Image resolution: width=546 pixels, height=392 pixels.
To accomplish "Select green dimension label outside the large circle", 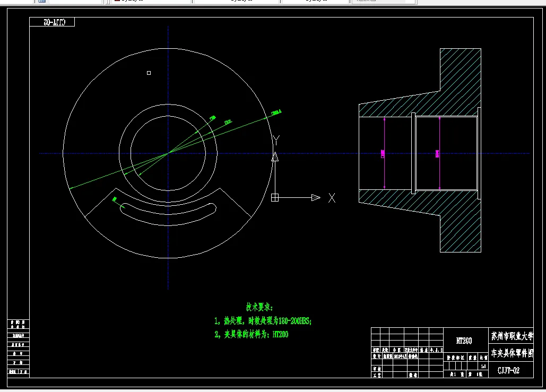I will tap(276, 112).
